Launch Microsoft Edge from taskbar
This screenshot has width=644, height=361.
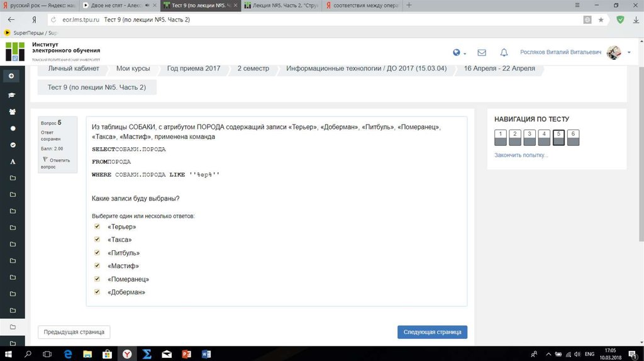click(68, 354)
